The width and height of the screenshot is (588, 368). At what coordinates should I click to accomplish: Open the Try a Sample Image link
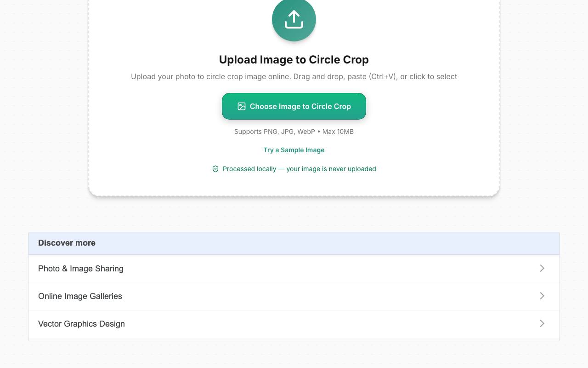294,150
